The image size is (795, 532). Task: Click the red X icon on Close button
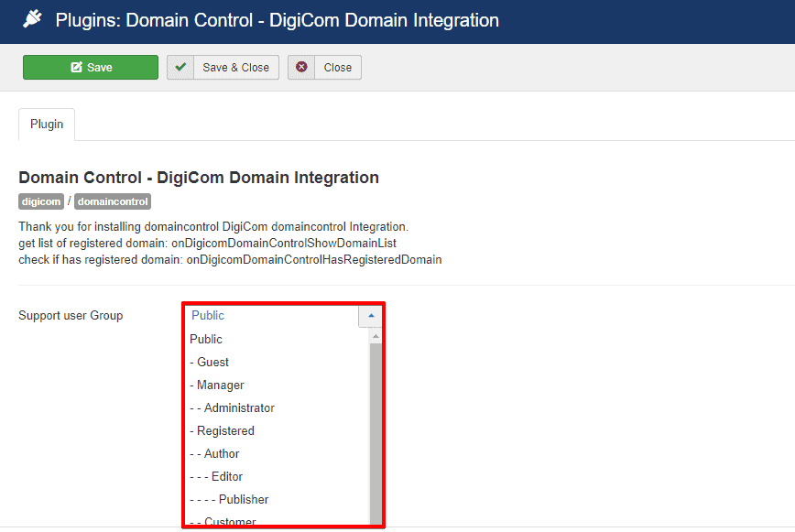[x=300, y=67]
